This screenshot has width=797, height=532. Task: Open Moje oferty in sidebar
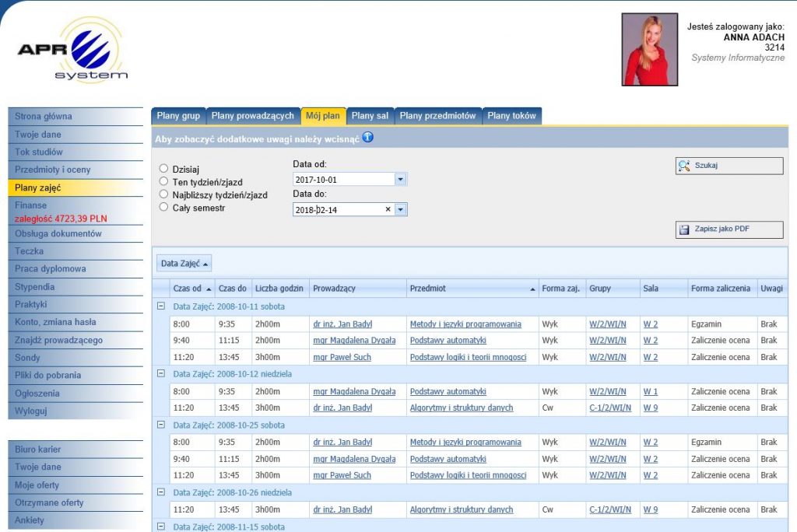(75, 485)
